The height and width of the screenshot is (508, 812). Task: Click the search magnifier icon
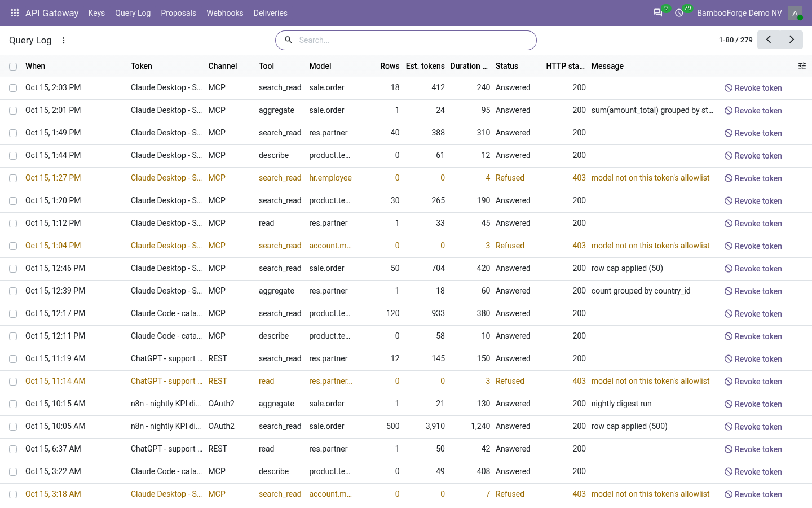click(x=289, y=40)
